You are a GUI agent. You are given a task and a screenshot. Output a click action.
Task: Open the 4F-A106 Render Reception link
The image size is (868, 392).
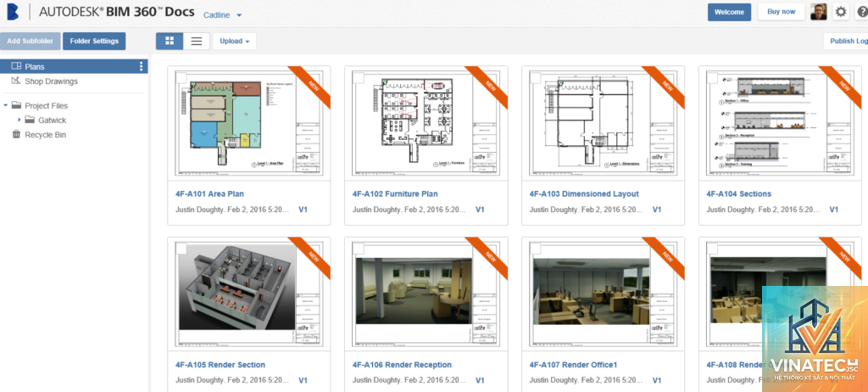tap(402, 365)
